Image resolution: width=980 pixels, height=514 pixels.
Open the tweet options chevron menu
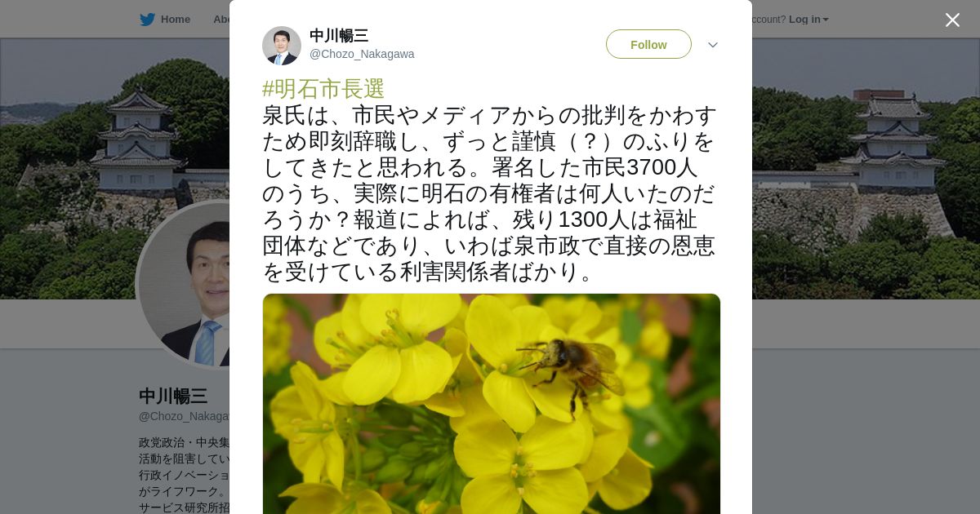(x=712, y=45)
